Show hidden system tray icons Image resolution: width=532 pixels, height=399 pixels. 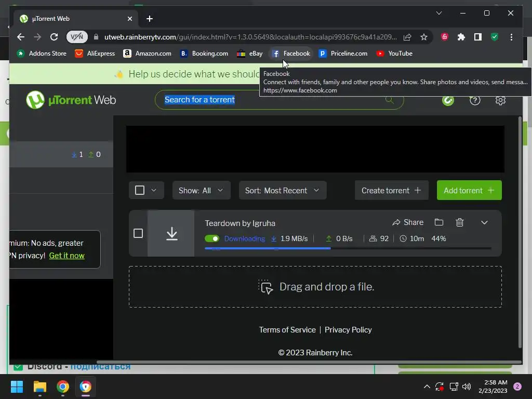coord(427,387)
